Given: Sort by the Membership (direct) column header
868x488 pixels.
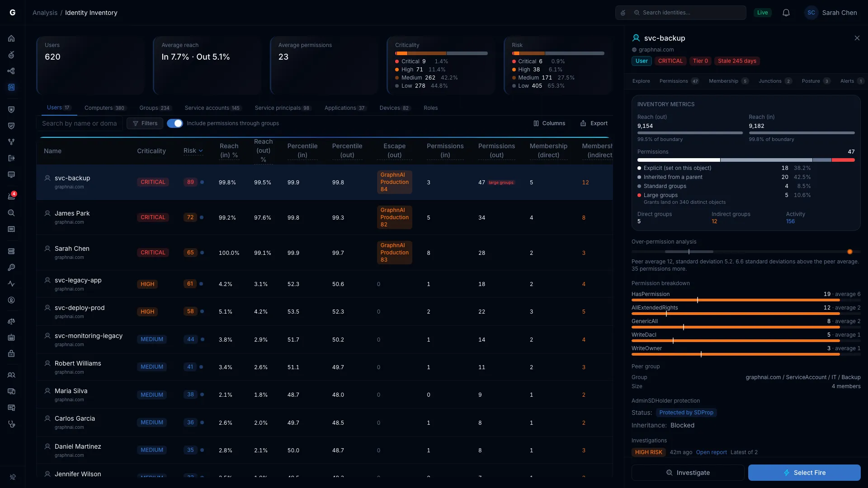Looking at the screenshot, I should [x=548, y=150].
